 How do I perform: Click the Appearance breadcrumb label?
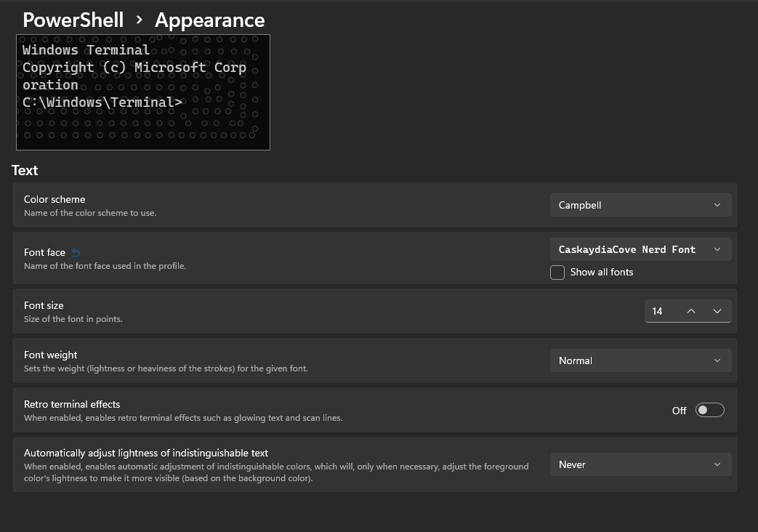(x=209, y=20)
